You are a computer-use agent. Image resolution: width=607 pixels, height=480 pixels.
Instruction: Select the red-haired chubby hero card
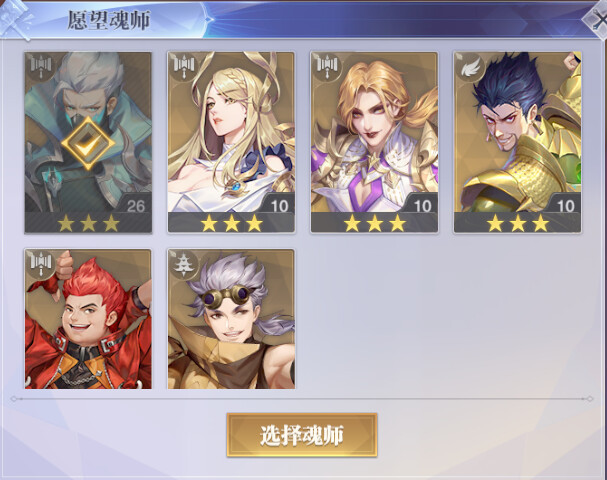88,319
